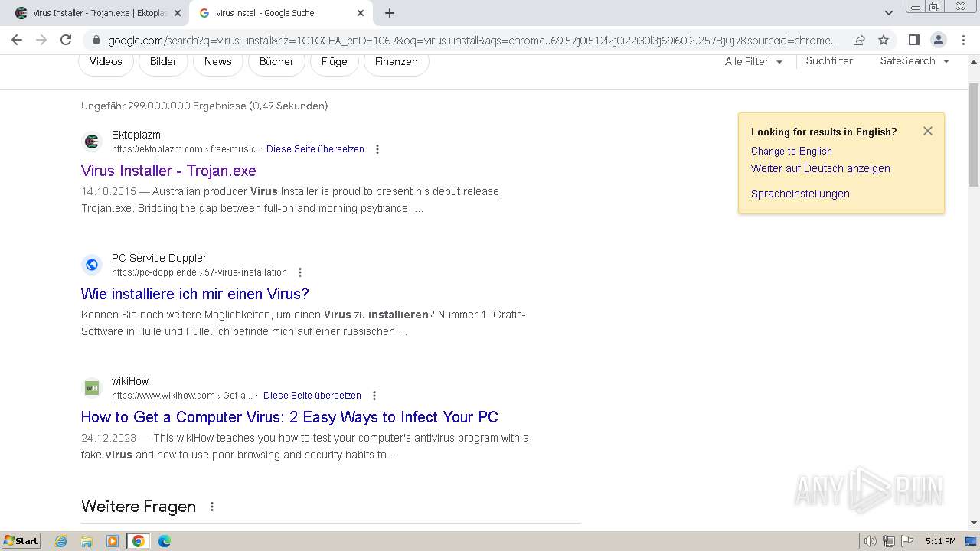The height and width of the screenshot is (551, 980).
Task: Reload the current page
Action: coord(66,40)
